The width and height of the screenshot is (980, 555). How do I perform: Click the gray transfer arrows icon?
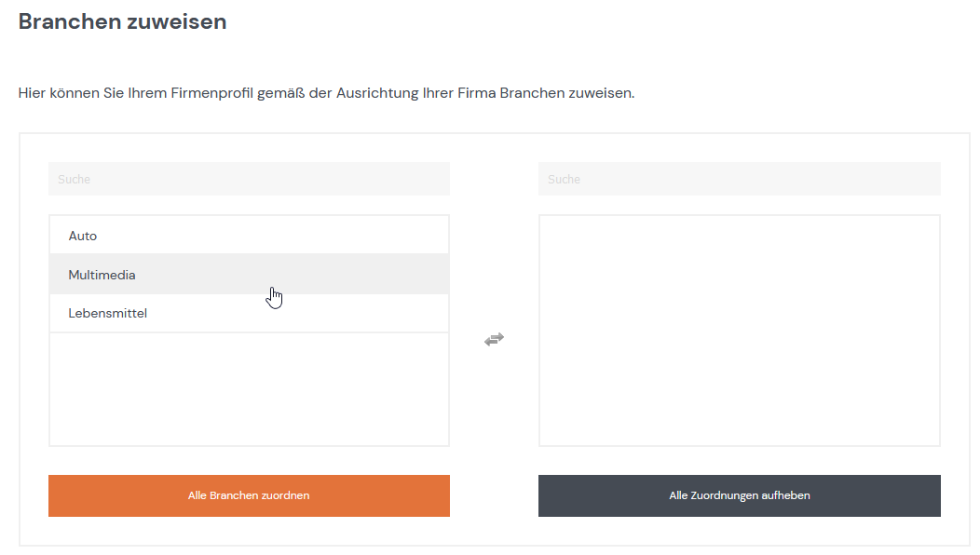click(x=494, y=339)
